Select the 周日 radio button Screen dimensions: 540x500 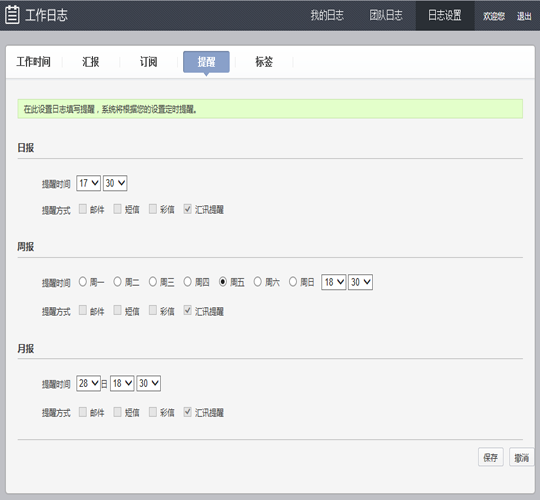[293, 282]
